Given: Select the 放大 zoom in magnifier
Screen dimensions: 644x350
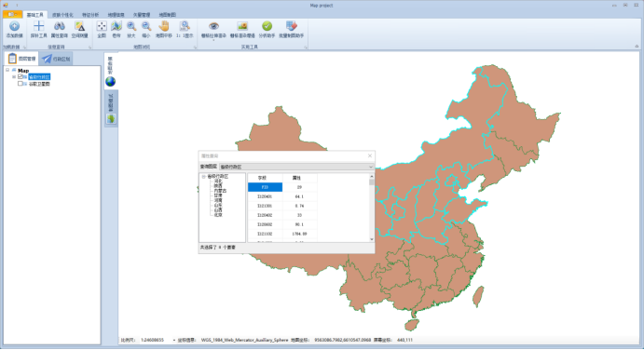Looking at the screenshot, I should 131,26.
